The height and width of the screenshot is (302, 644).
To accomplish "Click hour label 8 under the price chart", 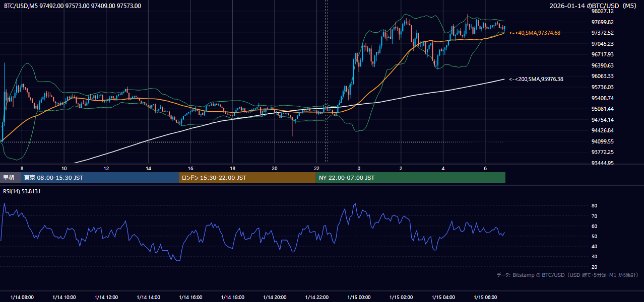I will [x=22, y=168].
